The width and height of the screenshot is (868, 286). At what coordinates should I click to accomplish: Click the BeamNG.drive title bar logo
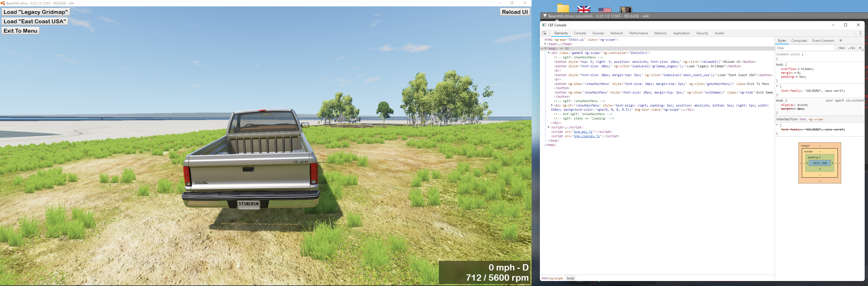tap(3, 3)
